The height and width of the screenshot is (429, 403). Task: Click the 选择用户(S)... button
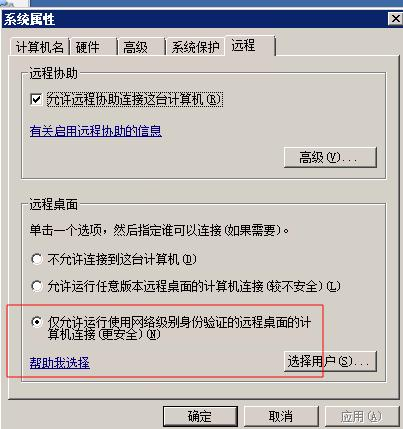[330, 361]
